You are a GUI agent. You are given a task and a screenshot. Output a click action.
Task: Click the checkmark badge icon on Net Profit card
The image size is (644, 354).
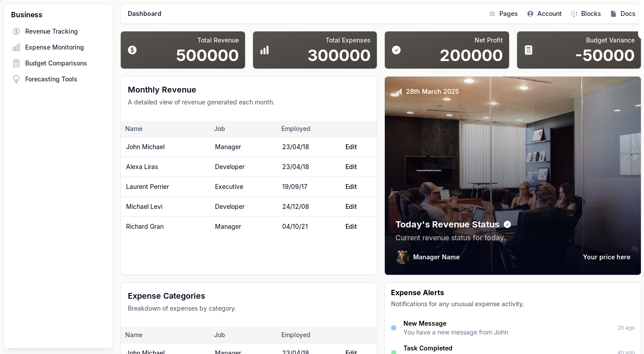396,50
